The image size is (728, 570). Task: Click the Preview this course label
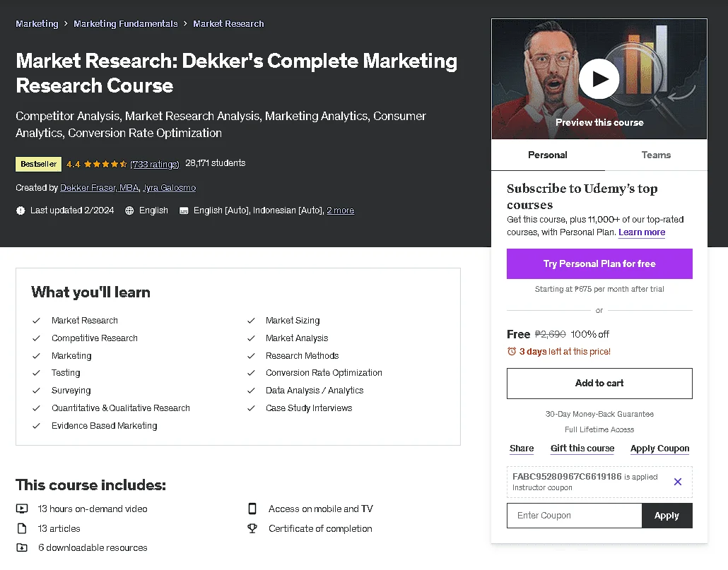click(599, 122)
